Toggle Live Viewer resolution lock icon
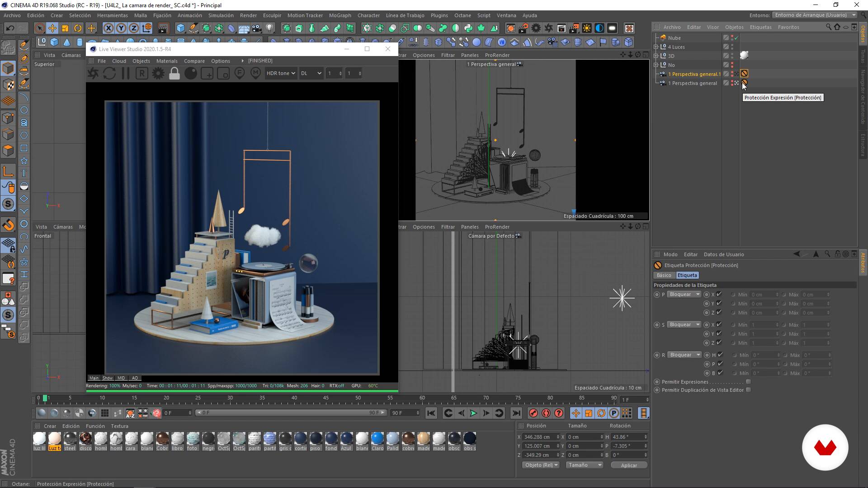The image size is (868, 488). tap(175, 73)
